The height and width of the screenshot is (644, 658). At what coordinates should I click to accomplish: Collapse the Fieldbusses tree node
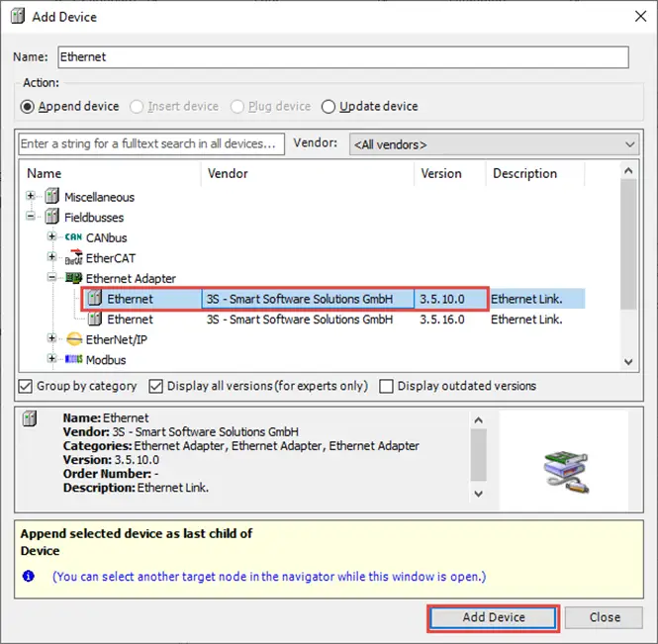[31, 216]
